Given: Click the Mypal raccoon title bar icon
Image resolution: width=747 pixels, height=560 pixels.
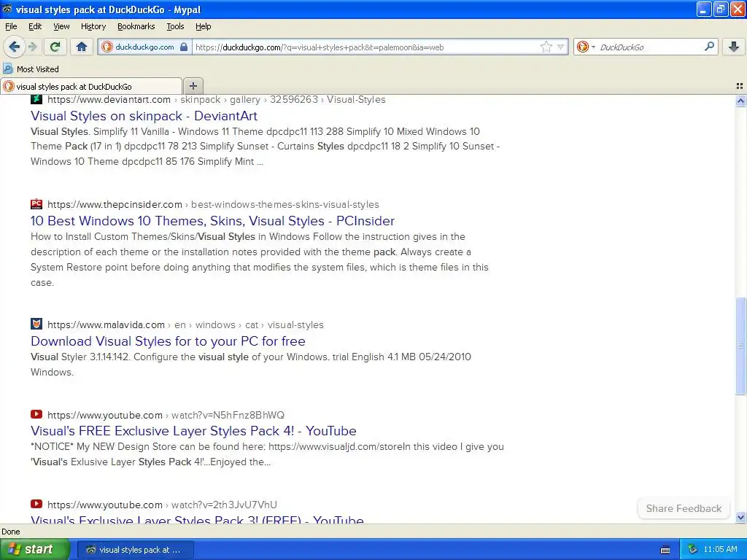Looking at the screenshot, I should click(x=7, y=9).
